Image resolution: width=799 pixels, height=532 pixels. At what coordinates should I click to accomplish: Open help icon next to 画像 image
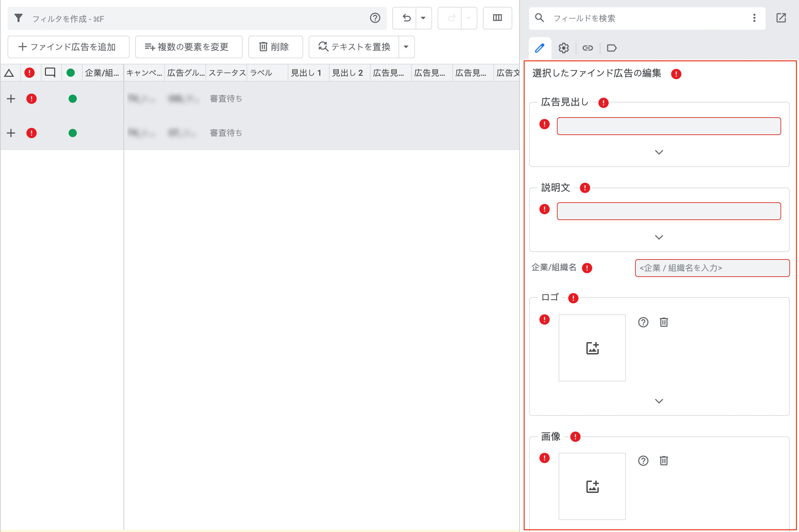pyautogui.click(x=643, y=461)
